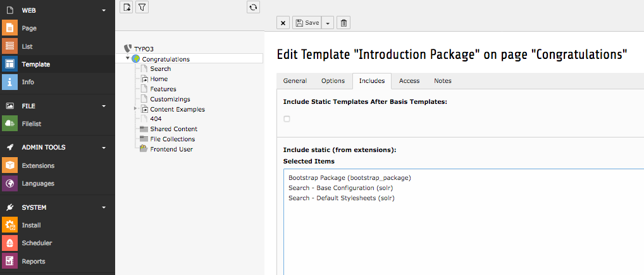Open the Extensions module icon
The image size is (644, 275).
(10, 165)
